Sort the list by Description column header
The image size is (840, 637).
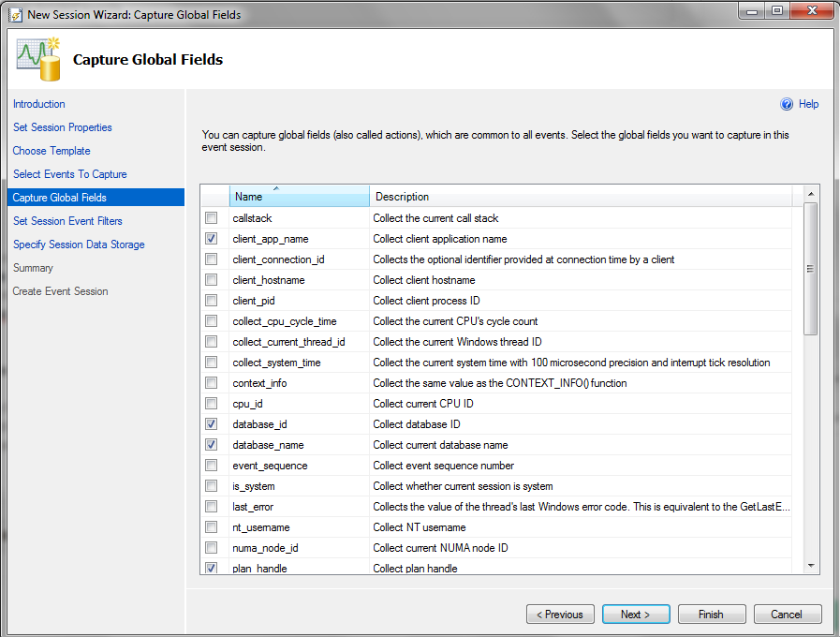[581, 197]
